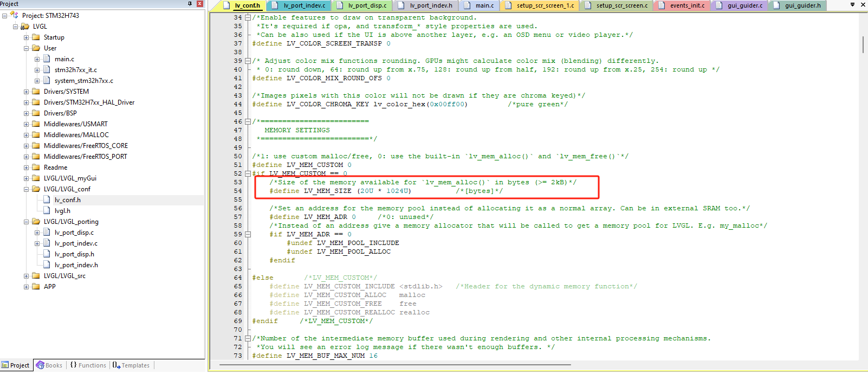Select the LVGL target icon
868x374 pixels.
tap(25, 27)
